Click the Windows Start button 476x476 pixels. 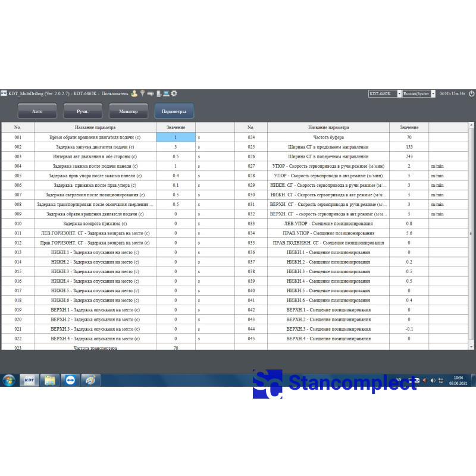click(9, 380)
